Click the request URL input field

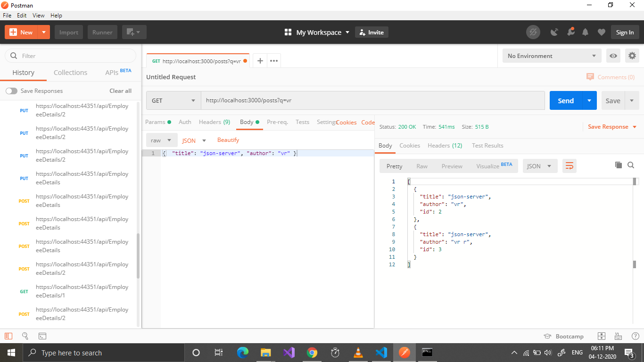click(x=373, y=100)
